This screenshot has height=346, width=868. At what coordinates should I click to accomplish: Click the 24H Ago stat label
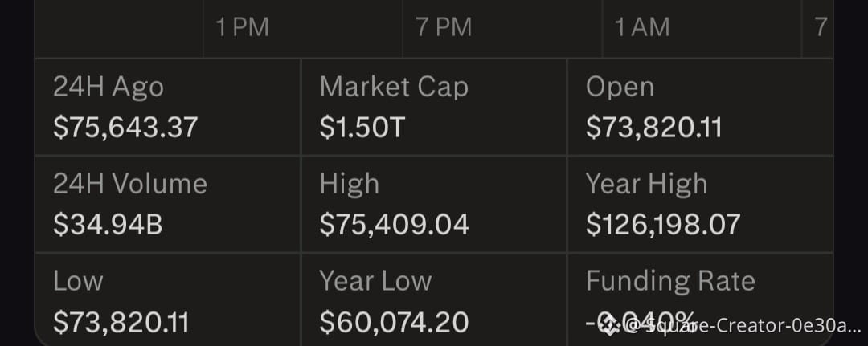[108, 87]
